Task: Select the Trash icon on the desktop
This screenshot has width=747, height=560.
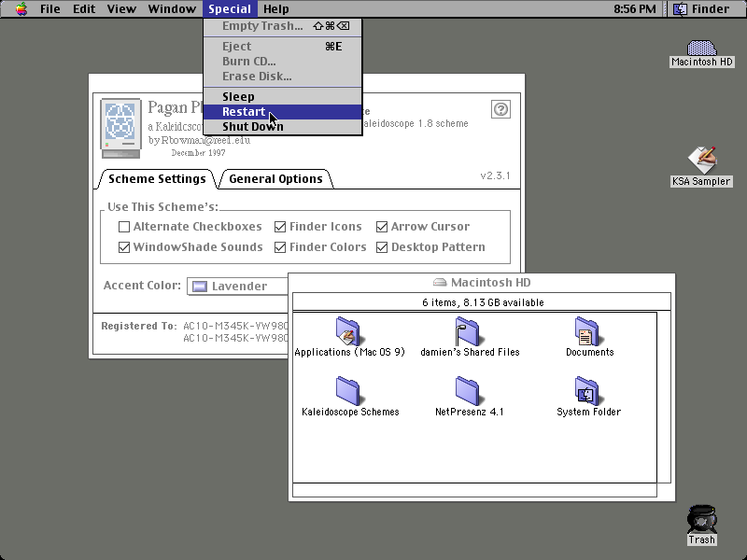Action: (x=701, y=519)
